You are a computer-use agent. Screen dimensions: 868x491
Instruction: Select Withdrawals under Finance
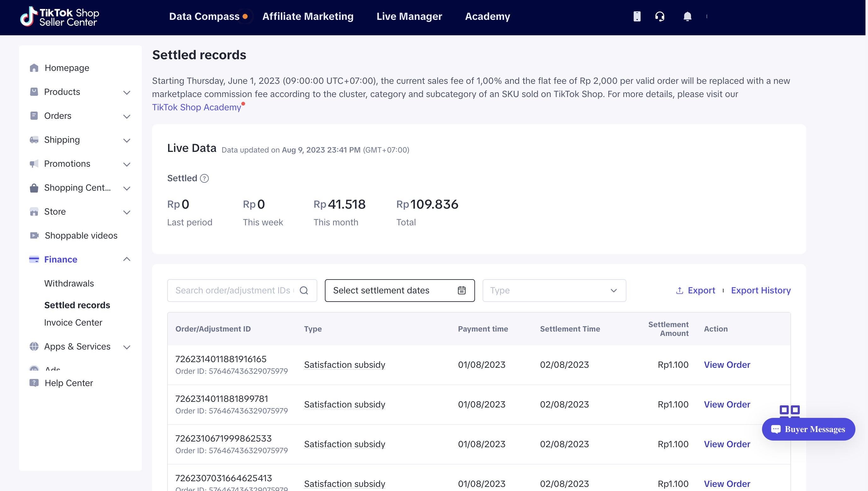coord(69,283)
